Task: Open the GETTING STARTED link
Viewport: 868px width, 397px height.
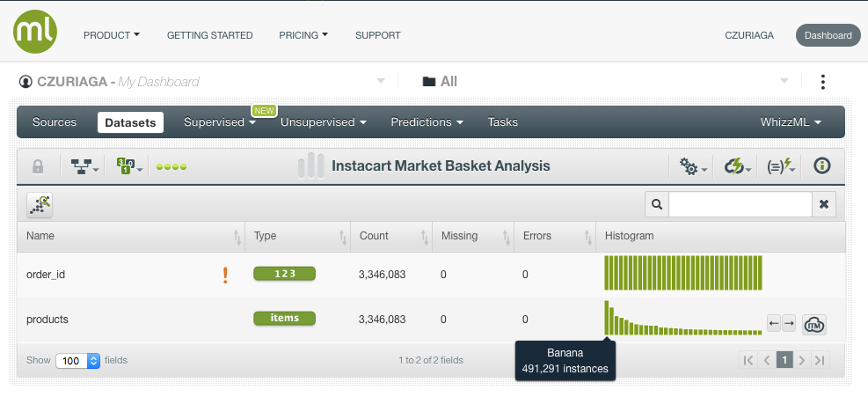Action: point(209,35)
